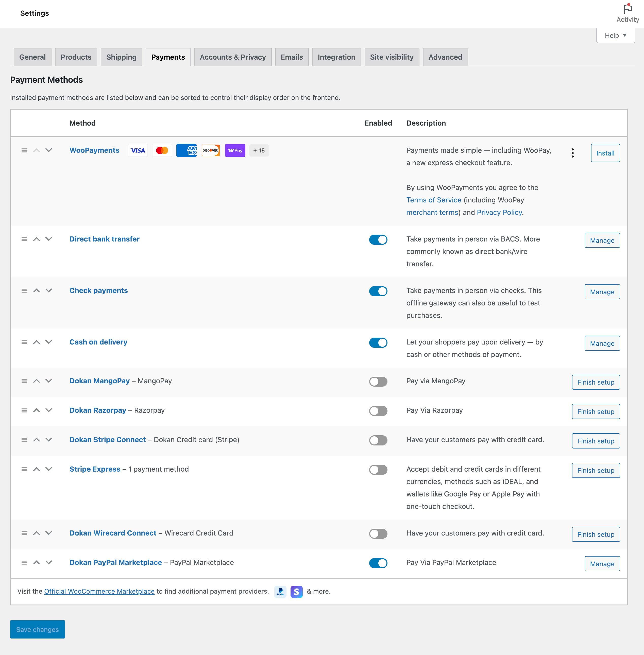
Task: Move Direct bank transfer down
Action: coord(49,239)
